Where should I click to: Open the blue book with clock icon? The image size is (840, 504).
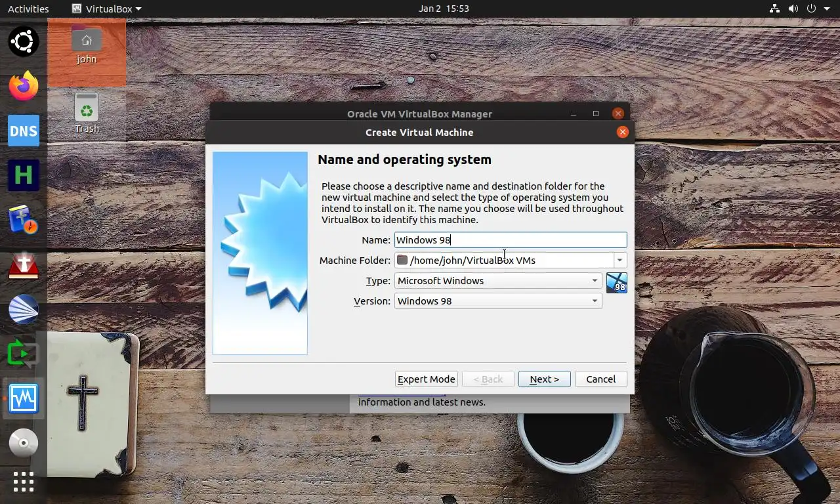(24, 220)
